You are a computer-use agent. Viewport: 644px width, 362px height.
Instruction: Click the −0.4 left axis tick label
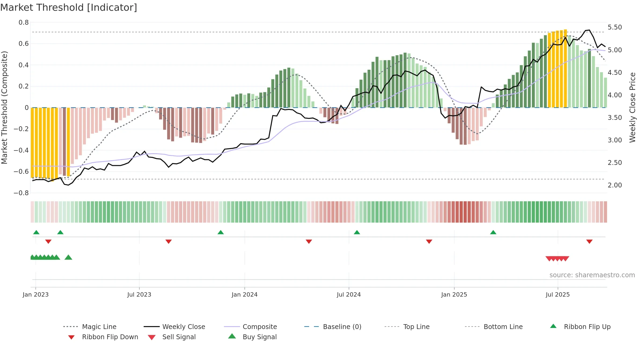(21, 150)
